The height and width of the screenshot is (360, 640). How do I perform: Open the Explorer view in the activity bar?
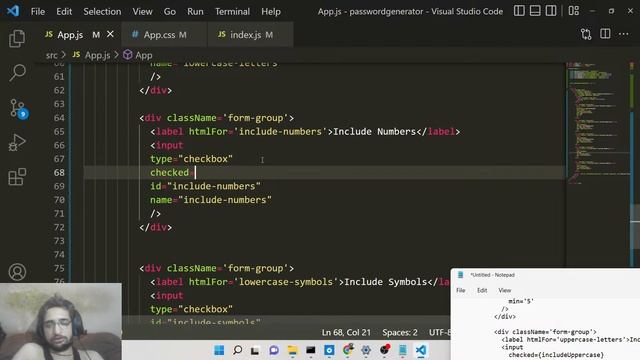pyautogui.click(x=17, y=38)
